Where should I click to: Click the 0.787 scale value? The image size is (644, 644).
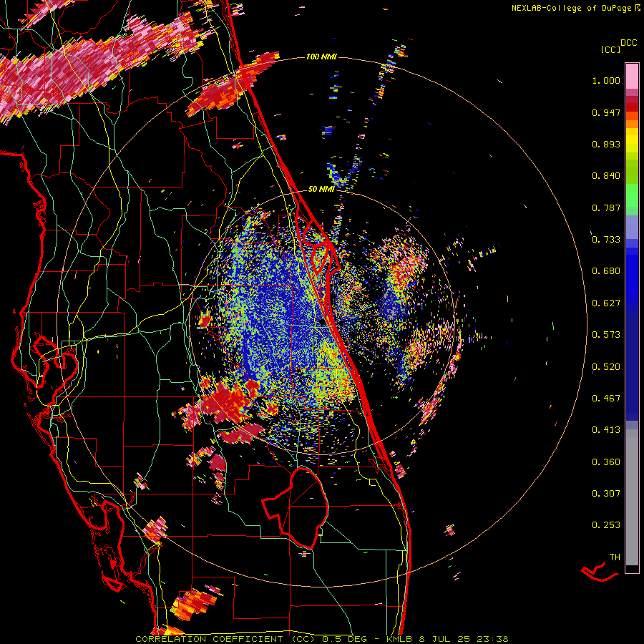coord(606,208)
